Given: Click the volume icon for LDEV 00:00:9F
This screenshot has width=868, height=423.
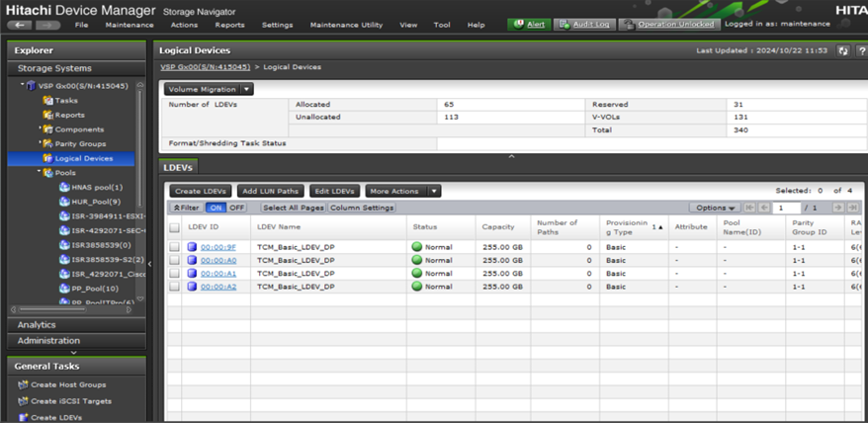Looking at the screenshot, I should coord(192,246).
